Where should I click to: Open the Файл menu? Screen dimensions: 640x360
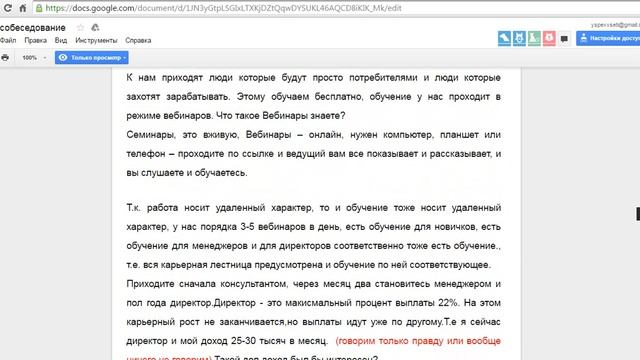tap(8, 40)
